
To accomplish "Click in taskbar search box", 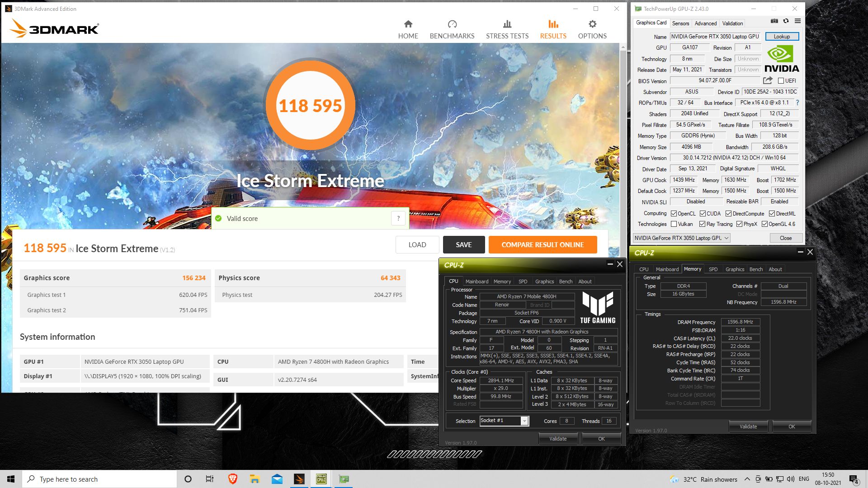I will click(99, 479).
